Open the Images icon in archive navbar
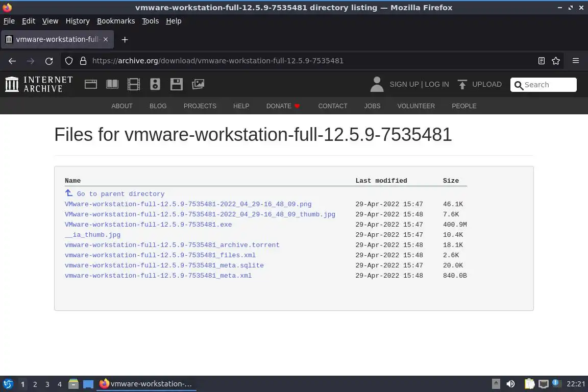 (x=198, y=84)
